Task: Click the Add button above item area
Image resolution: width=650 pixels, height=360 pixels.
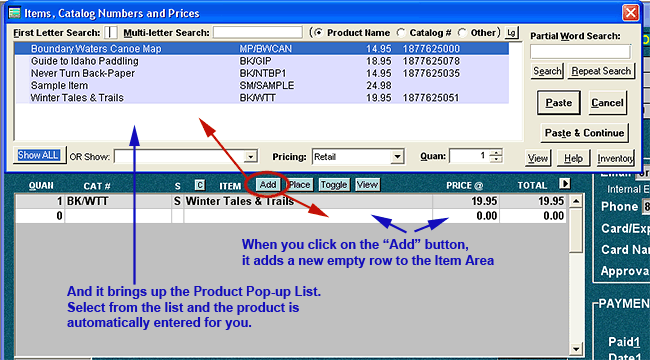Action: tap(268, 185)
